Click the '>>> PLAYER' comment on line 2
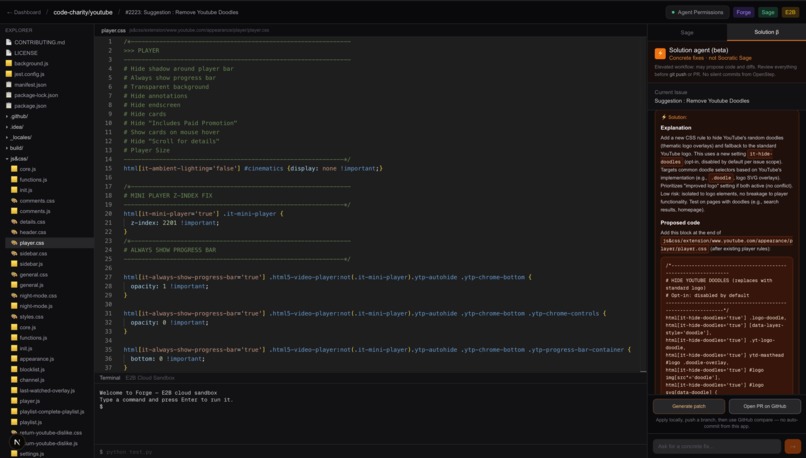The height and width of the screenshot is (458, 806). (141, 50)
